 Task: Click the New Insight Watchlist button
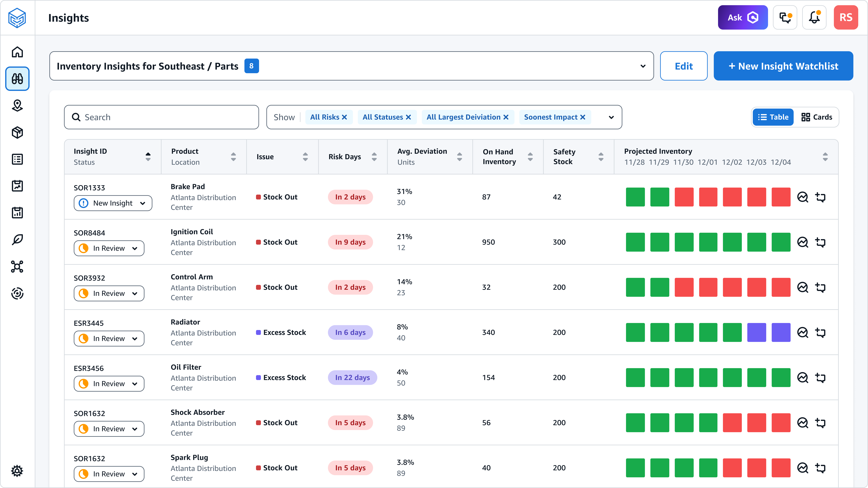[x=783, y=66]
